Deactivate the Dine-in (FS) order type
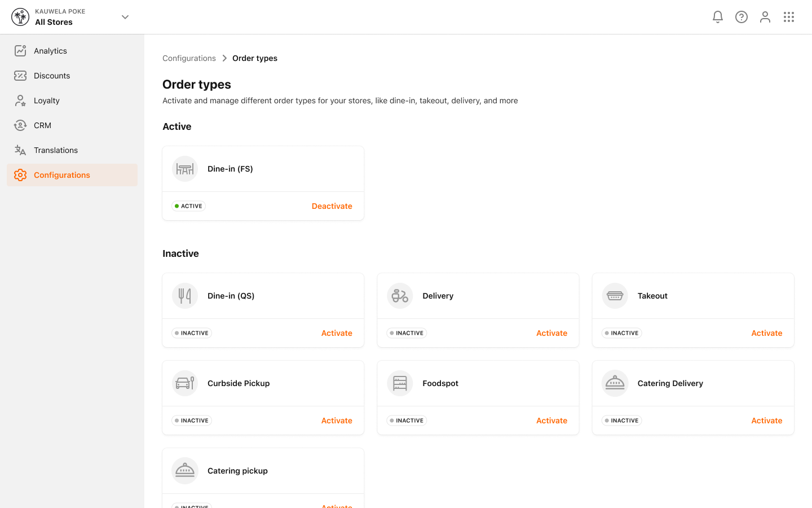The height and width of the screenshot is (508, 812). (332, 205)
